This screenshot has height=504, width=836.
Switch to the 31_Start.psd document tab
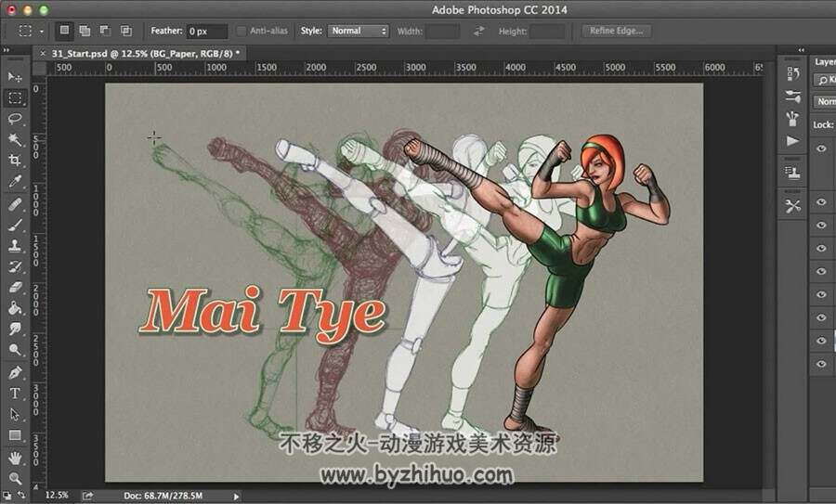(145, 53)
